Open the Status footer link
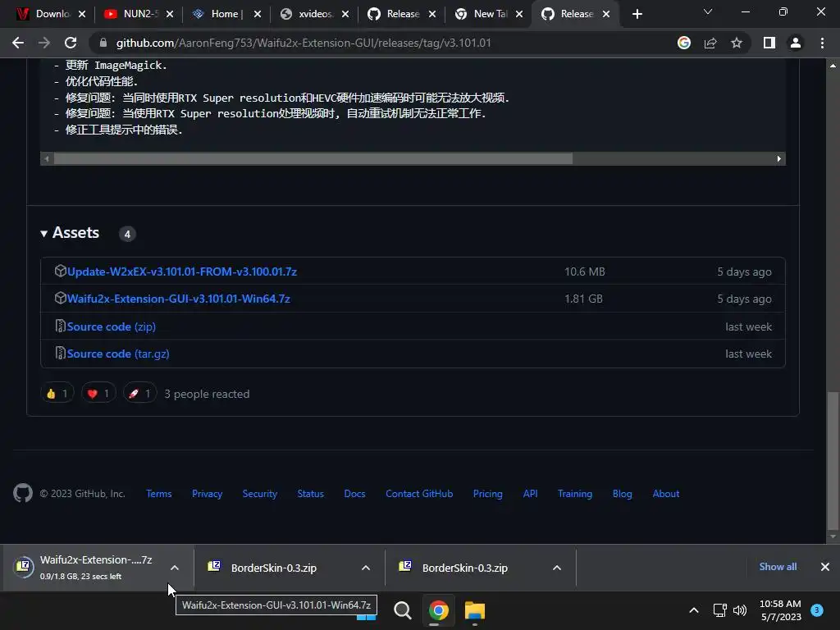This screenshot has width=840, height=630. tap(311, 494)
